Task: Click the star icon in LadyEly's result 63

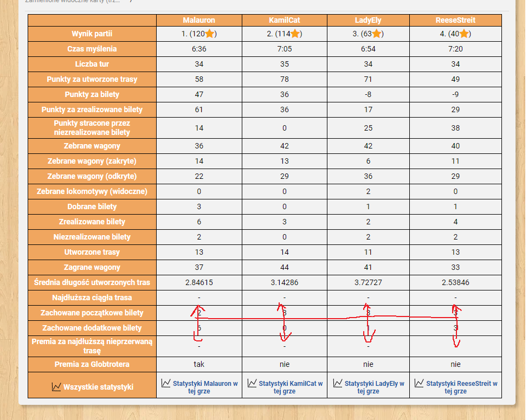Action: (377, 34)
